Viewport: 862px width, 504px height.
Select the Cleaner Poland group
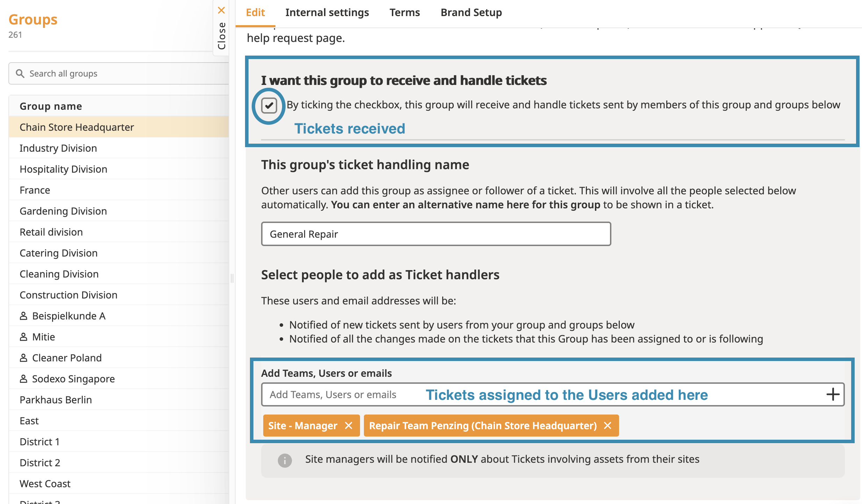pyautogui.click(x=67, y=358)
